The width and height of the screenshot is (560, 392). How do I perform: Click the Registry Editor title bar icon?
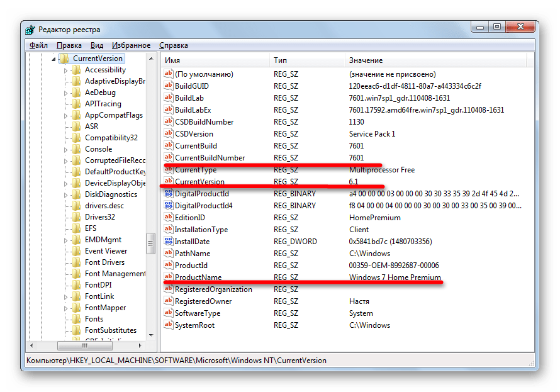click(x=30, y=30)
